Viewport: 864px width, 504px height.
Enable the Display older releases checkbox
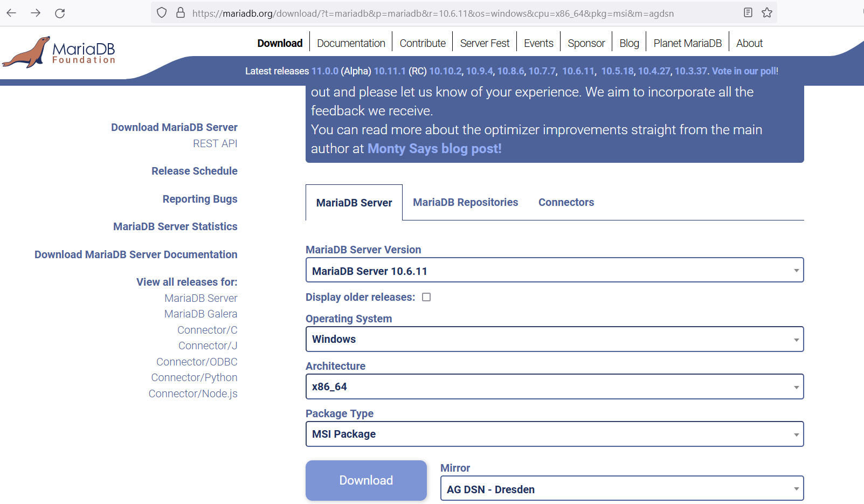[x=426, y=296]
